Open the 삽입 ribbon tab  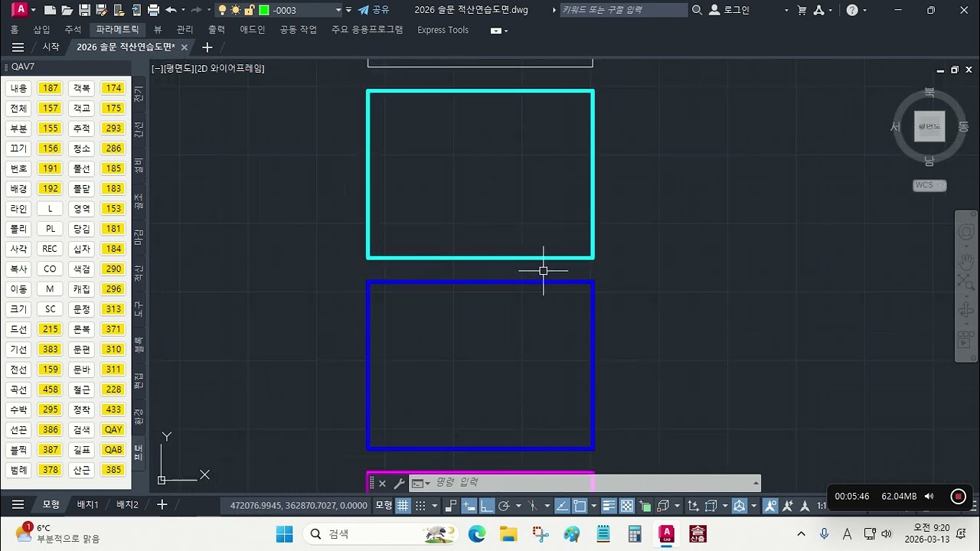tap(41, 30)
